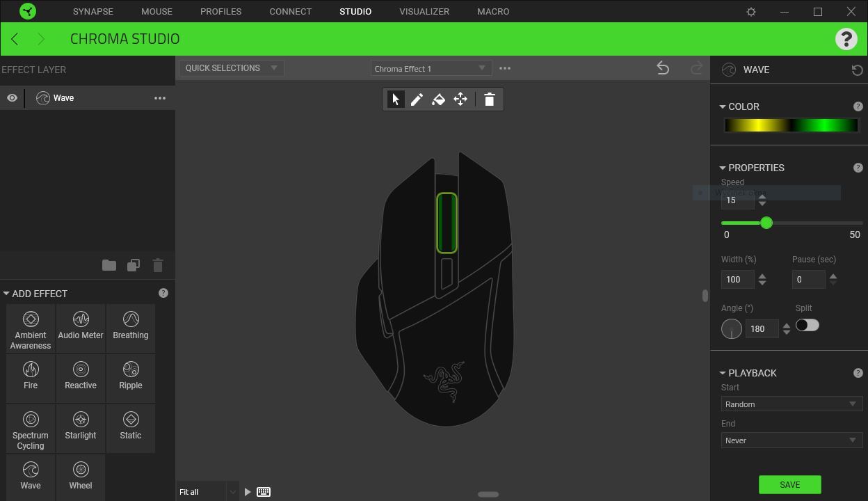Open keyboard view icon at bottom
The width and height of the screenshot is (868, 501).
pos(264,492)
